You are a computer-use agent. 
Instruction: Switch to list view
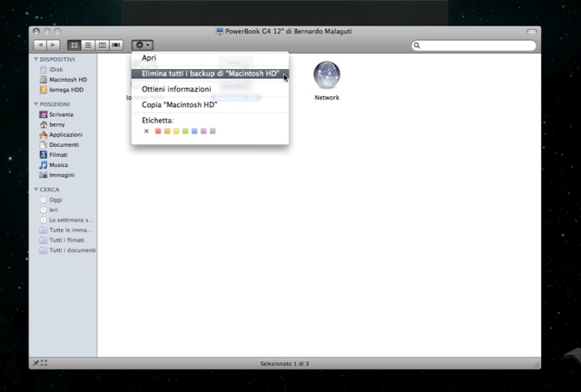(x=88, y=44)
